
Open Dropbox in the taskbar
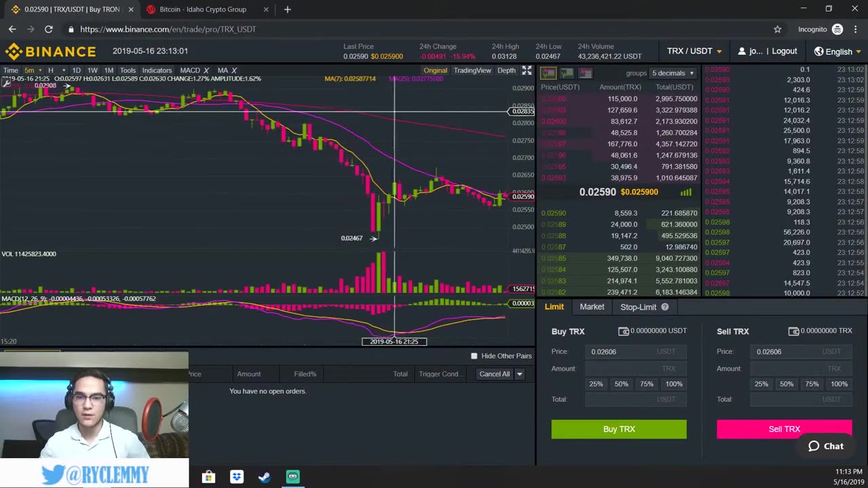click(x=237, y=476)
